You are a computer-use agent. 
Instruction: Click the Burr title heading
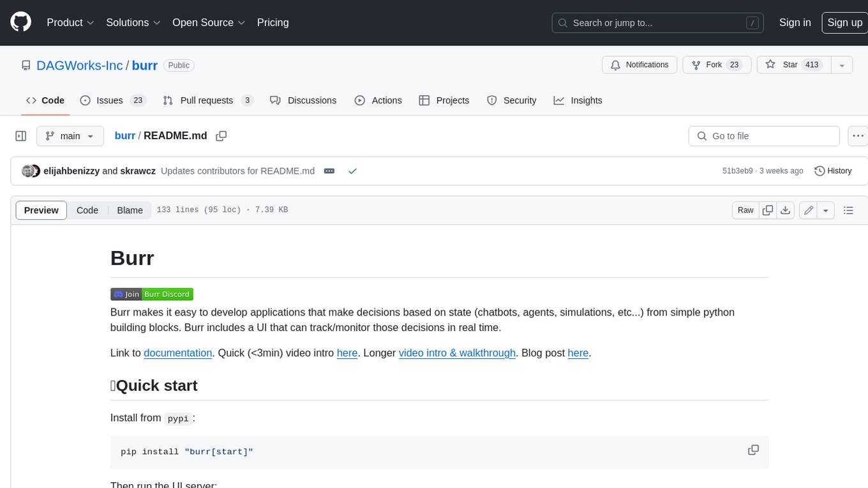[x=132, y=258]
